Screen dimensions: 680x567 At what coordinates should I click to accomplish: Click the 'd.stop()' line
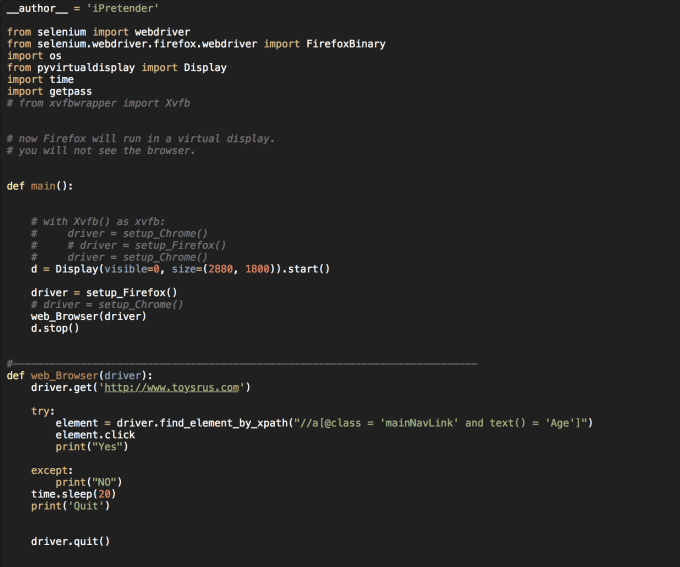coord(55,328)
